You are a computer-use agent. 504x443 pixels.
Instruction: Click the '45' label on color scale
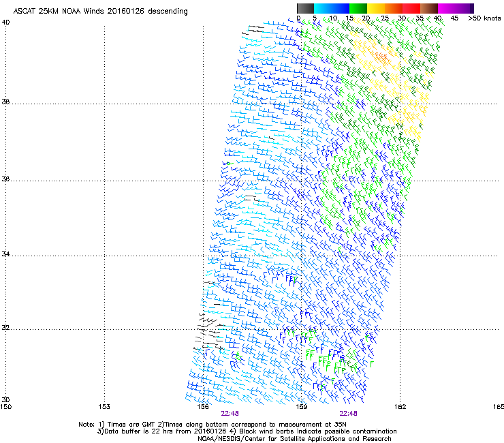click(454, 18)
